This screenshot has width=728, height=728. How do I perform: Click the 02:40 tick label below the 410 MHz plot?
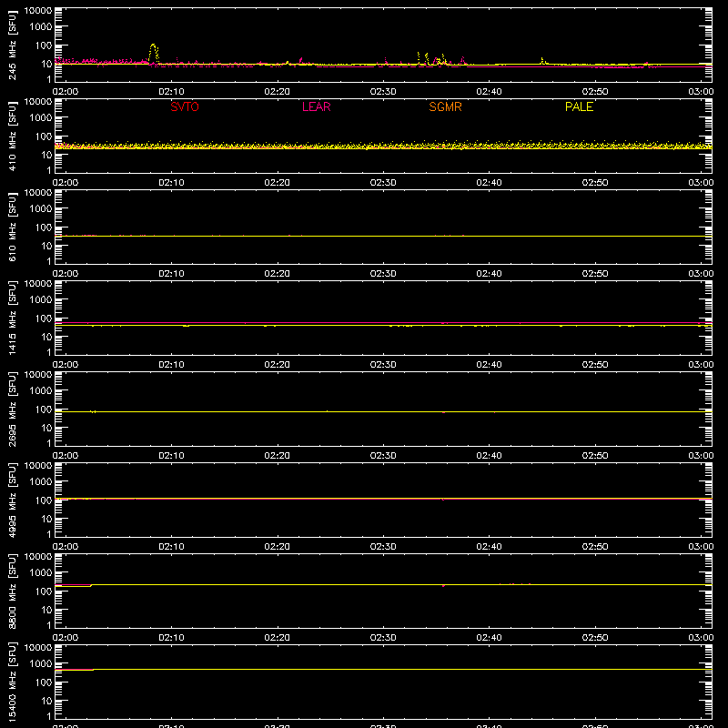click(489, 183)
